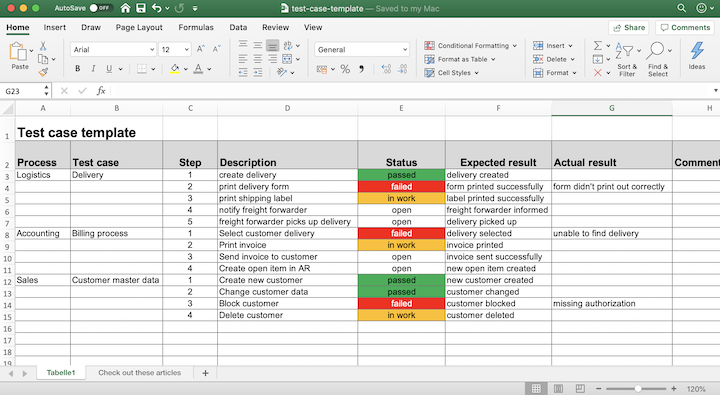Open the Insert ribbon tab
720x395 pixels.
[55, 27]
